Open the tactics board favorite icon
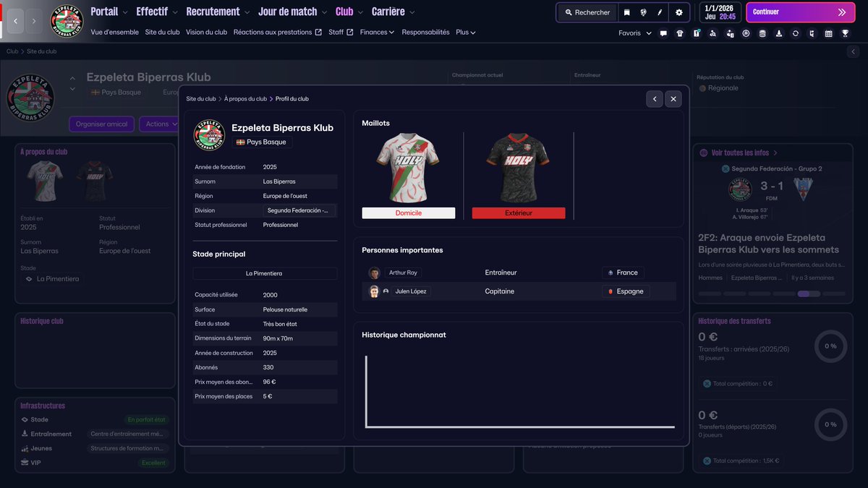The width and height of the screenshot is (868, 488). (x=697, y=33)
